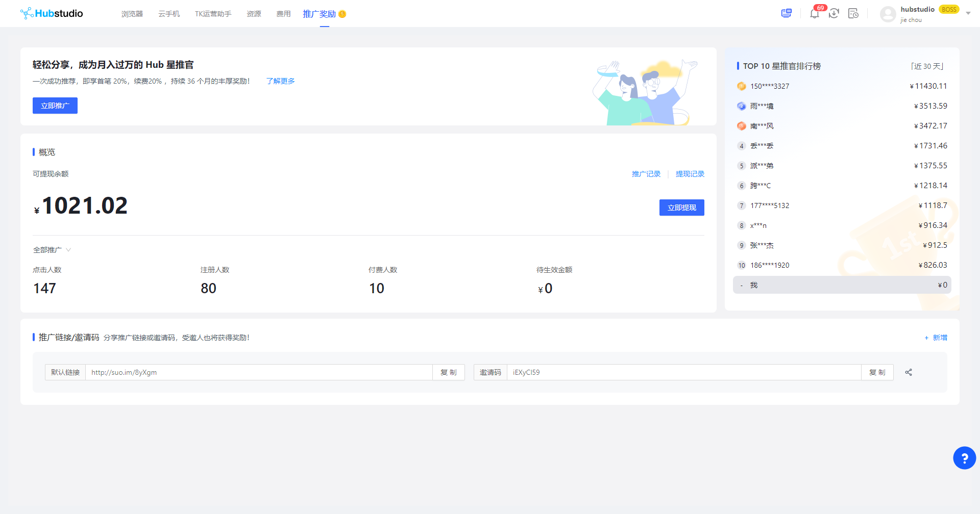980x514 pixels.
Task: Click the share icon beside invitation code
Action: pyautogui.click(x=909, y=372)
